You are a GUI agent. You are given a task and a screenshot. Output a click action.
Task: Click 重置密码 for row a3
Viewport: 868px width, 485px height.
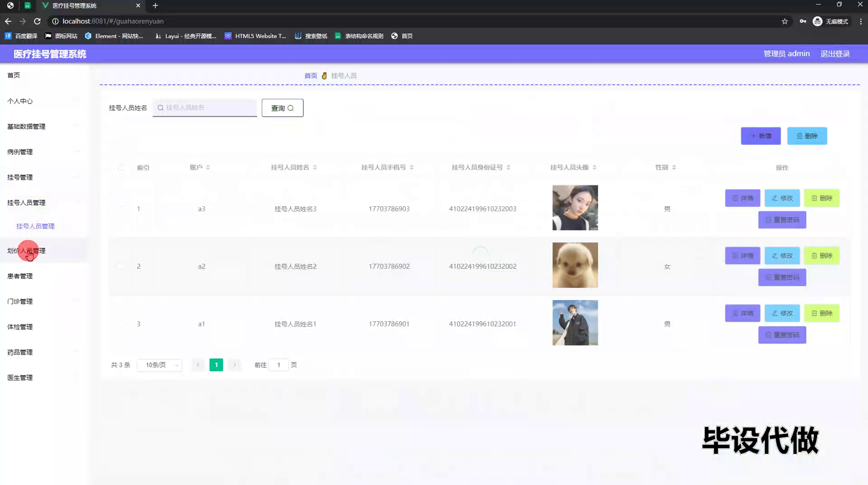point(782,220)
